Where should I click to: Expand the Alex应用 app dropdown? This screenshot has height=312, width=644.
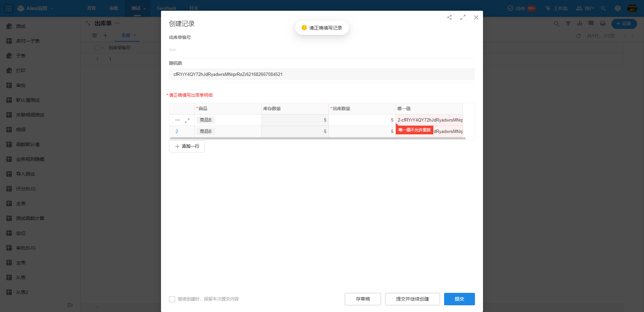tap(52, 8)
